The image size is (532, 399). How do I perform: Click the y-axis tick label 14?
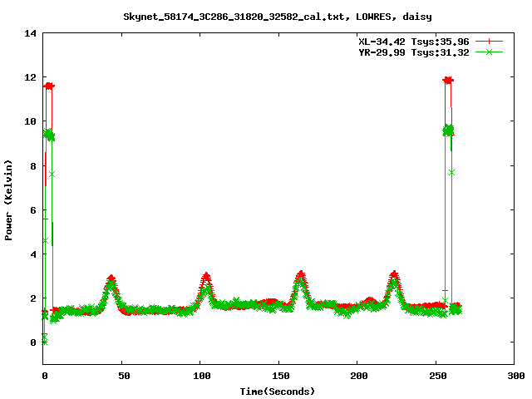[30, 33]
